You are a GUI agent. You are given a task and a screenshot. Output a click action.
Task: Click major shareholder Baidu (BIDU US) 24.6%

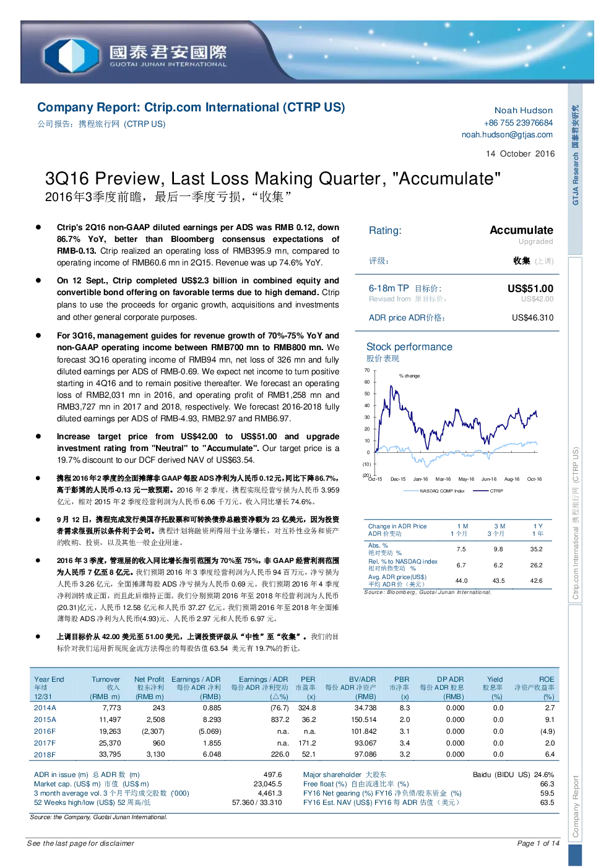click(x=513, y=775)
